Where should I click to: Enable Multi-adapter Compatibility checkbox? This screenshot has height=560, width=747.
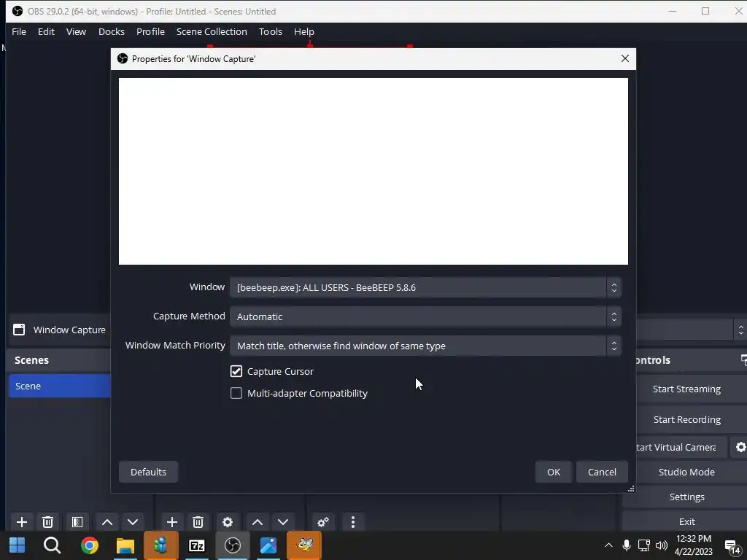click(236, 393)
